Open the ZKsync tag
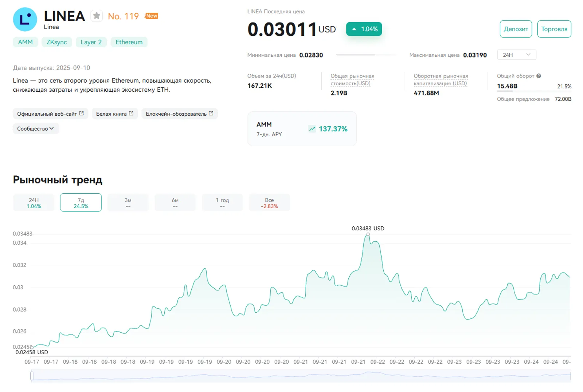 point(56,42)
